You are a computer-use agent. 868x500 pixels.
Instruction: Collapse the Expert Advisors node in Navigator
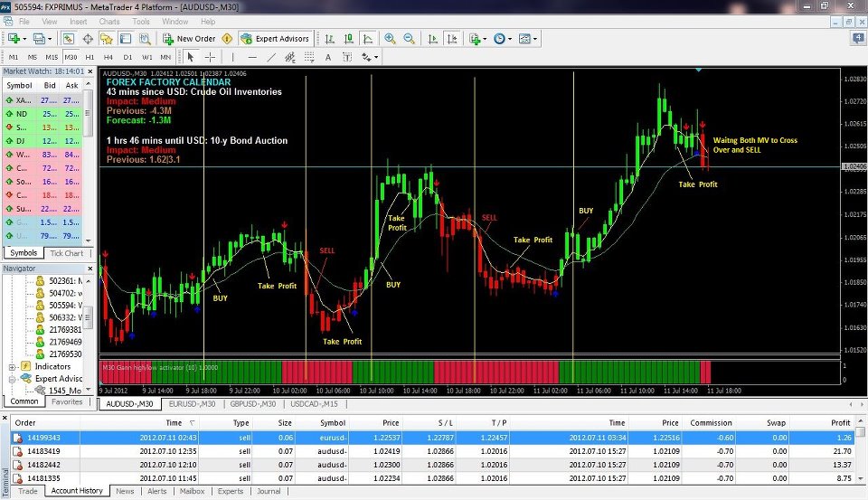[x=12, y=379]
